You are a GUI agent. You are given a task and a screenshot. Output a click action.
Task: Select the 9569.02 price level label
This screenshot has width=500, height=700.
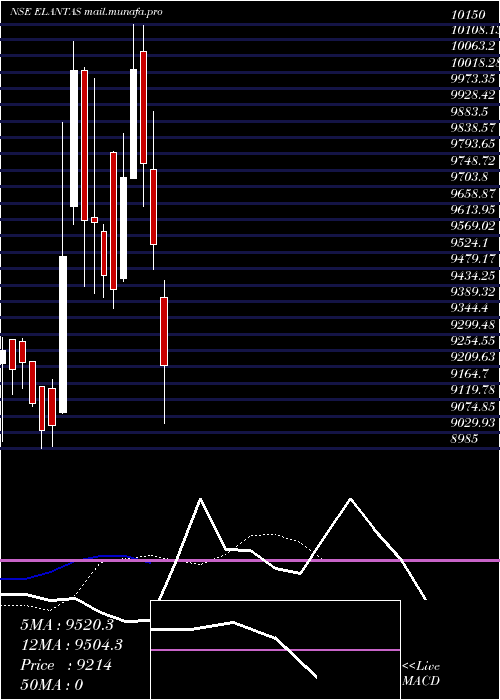[473, 226]
